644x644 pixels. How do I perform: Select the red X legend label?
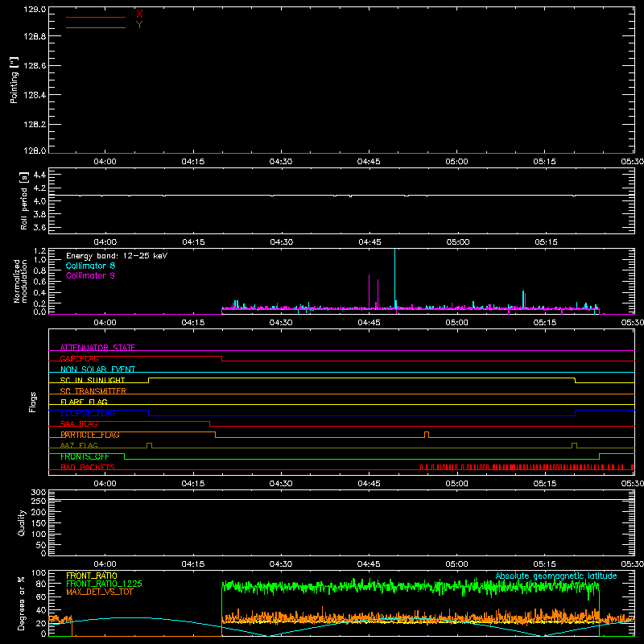(x=139, y=14)
